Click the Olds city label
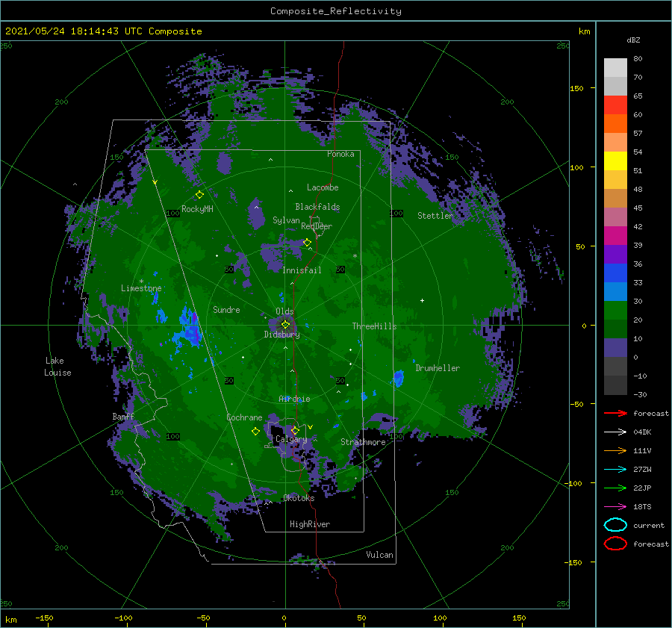This screenshot has width=672, height=628. (x=284, y=311)
